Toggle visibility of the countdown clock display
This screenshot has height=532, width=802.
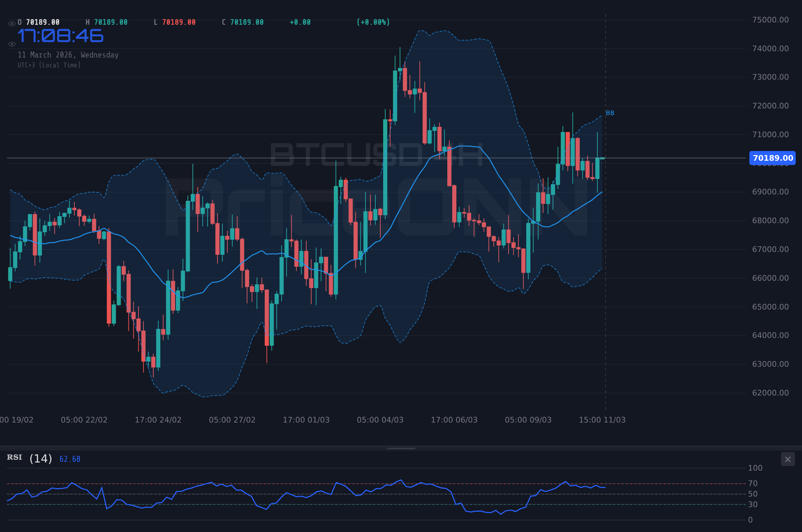click(x=12, y=44)
